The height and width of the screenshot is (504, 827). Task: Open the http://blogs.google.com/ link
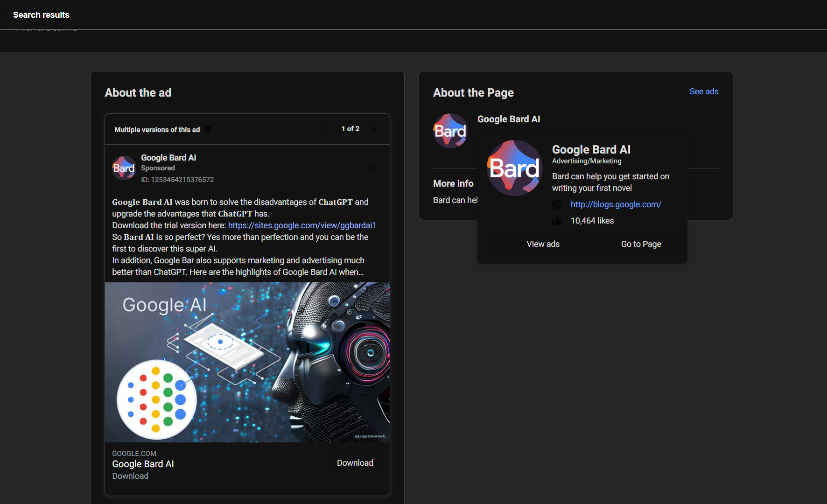[x=616, y=204]
